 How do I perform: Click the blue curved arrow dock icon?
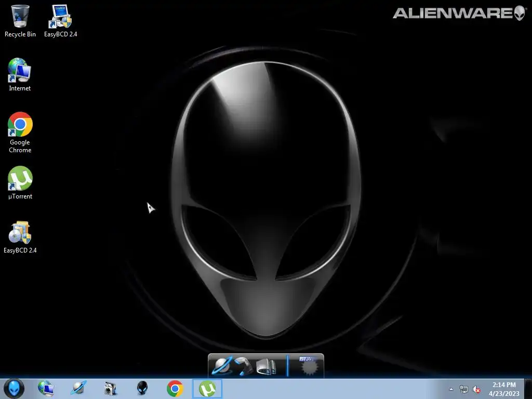pos(244,367)
